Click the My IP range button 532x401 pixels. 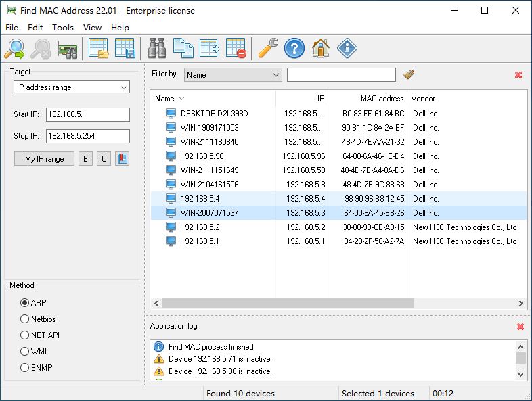tap(44, 159)
